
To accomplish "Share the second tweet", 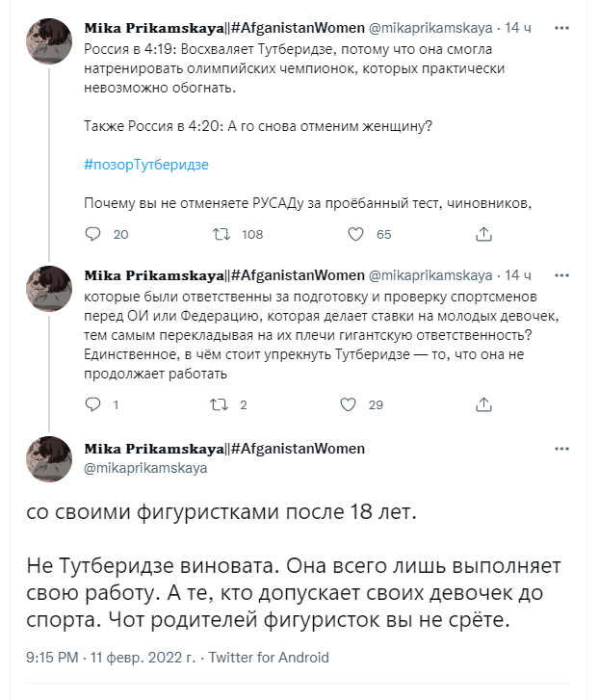I will (x=485, y=404).
